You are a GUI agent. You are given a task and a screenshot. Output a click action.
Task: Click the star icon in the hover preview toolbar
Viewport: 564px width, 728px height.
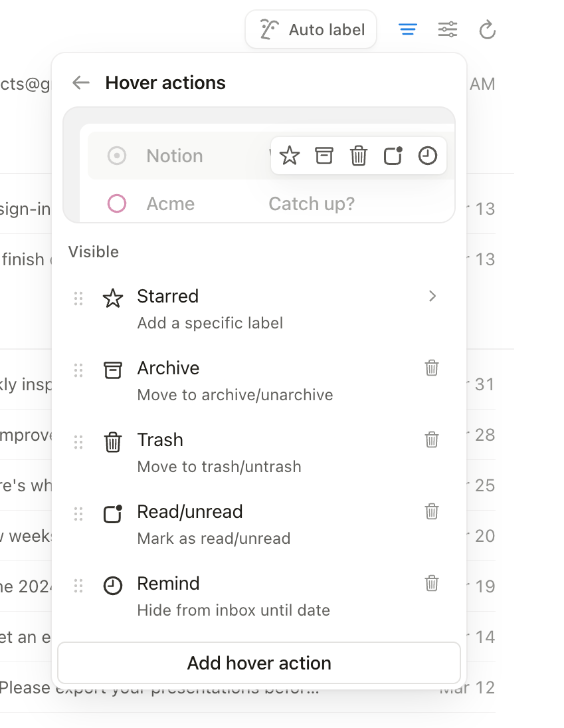(x=290, y=156)
